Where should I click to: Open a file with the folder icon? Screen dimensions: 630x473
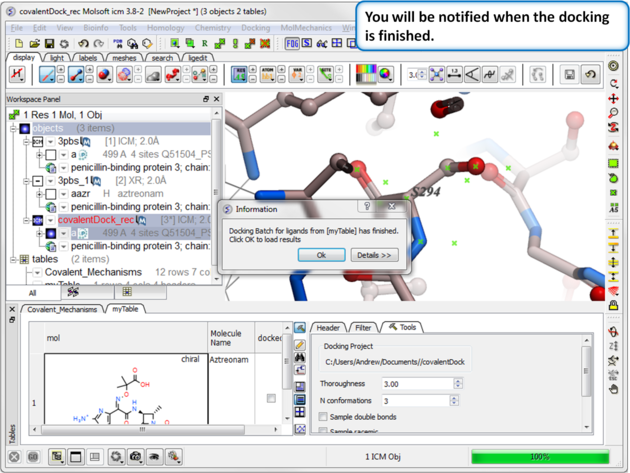pos(34,43)
